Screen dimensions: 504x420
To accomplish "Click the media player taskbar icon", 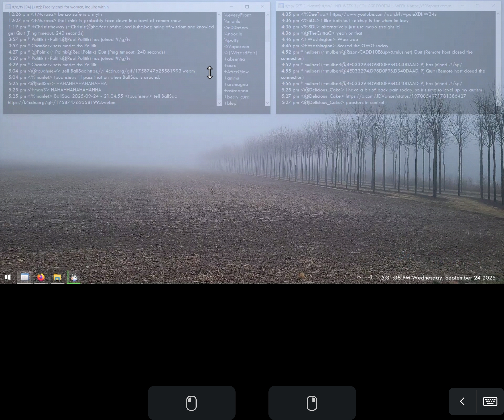I will [74, 277].
